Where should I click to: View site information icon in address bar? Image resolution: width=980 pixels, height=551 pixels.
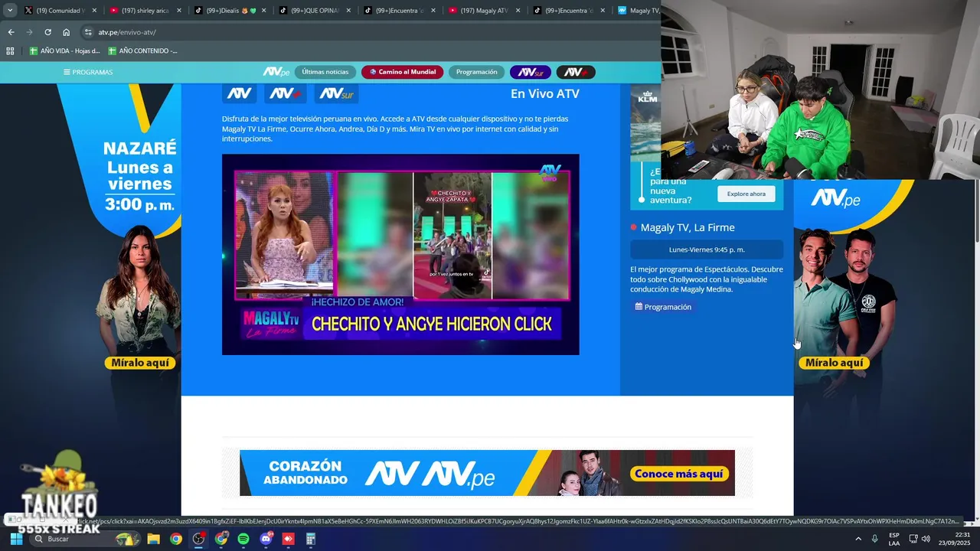[89, 32]
